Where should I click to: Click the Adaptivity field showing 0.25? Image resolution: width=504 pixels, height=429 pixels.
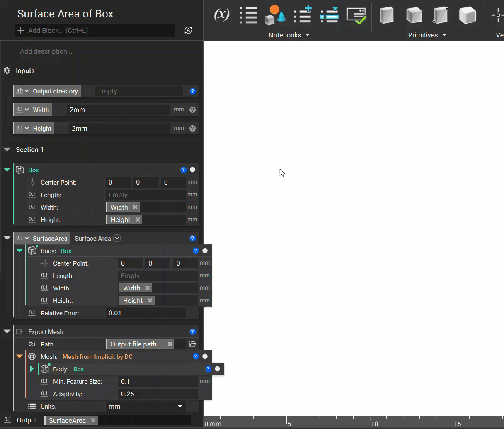[158, 394]
